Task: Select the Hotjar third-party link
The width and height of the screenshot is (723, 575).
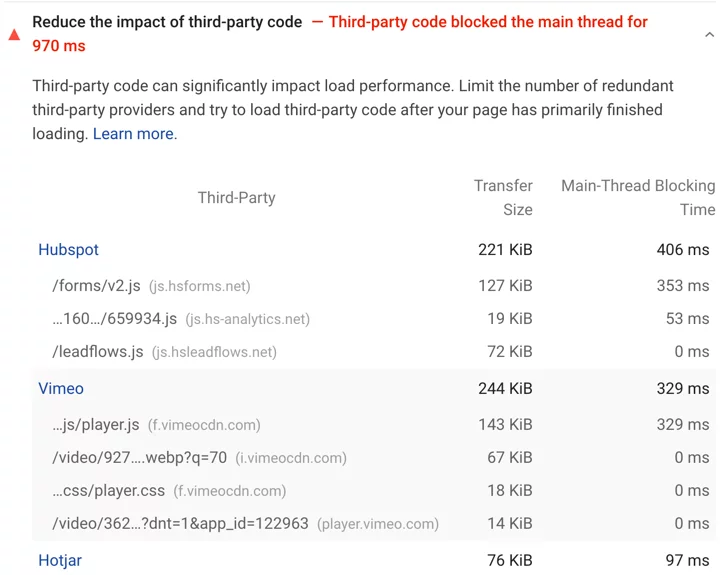Action: point(60,561)
